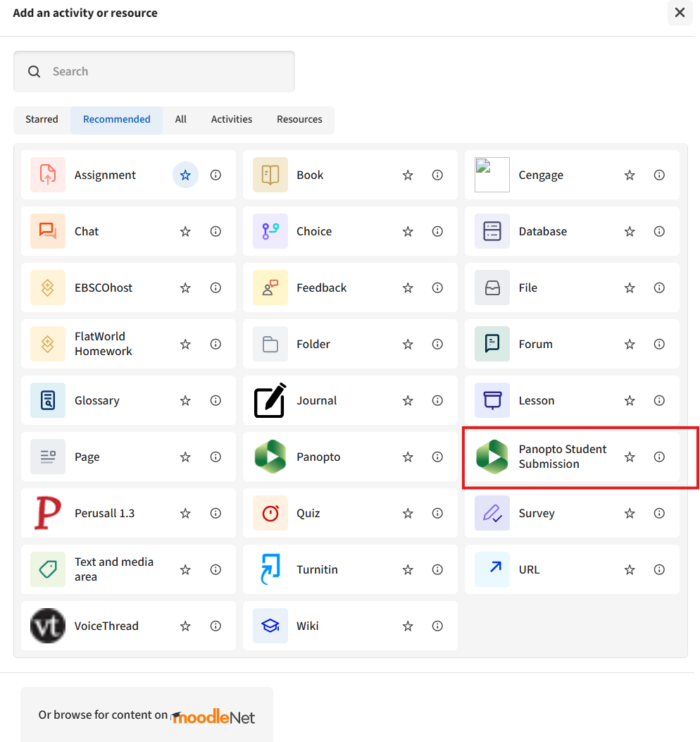Click the VoiceThread icon

(x=47, y=626)
